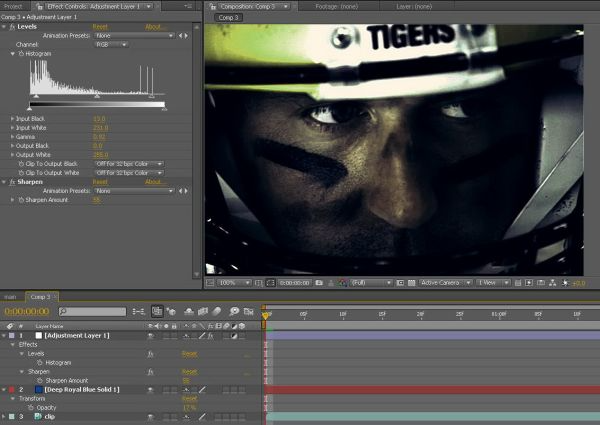Click next animation preset arrow for Levels
This screenshot has height=425, width=600.
(x=186, y=36)
